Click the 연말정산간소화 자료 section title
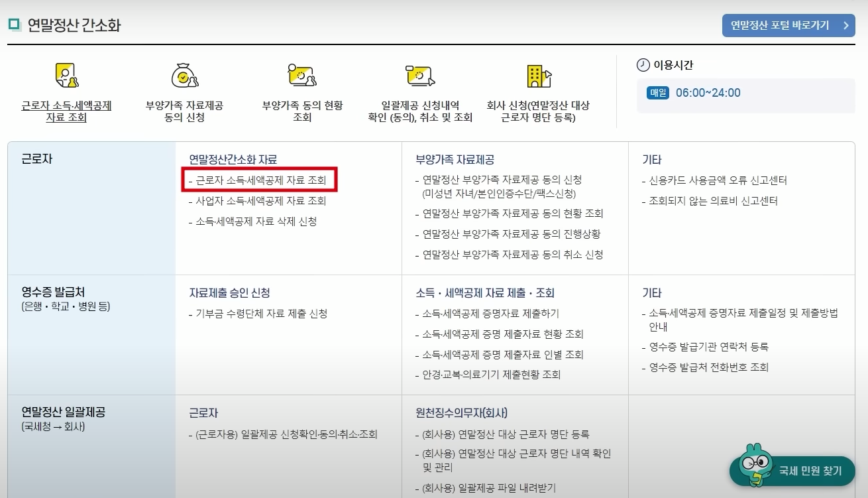The image size is (868, 498). click(233, 160)
